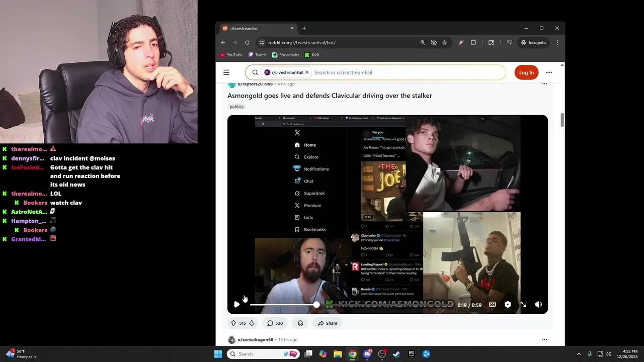View site information icon in address bar

[x=261, y=43]
